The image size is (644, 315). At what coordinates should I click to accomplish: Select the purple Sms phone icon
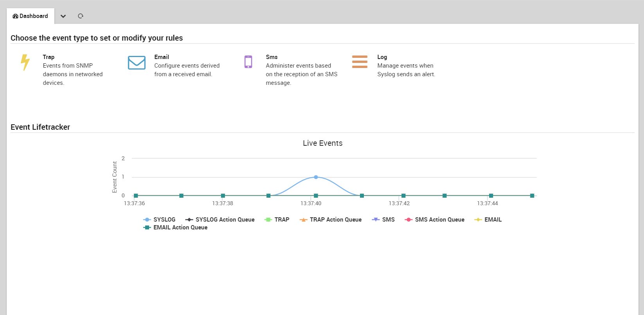[248, 62]
